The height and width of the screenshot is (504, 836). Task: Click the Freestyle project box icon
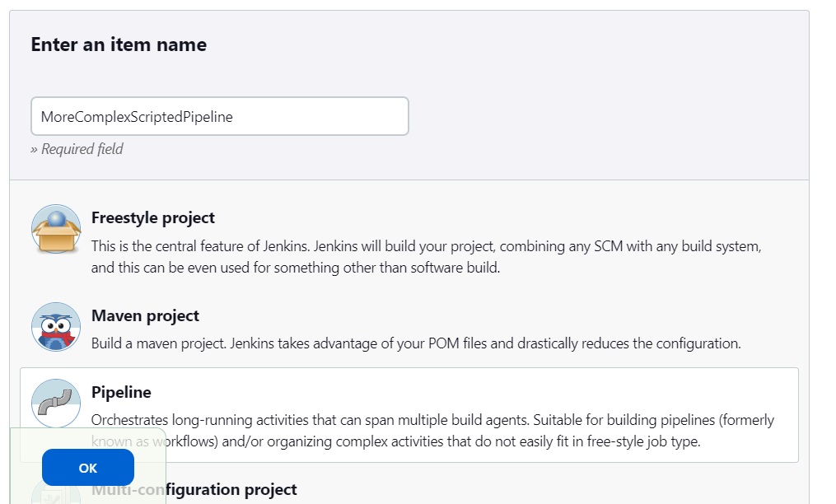click(x=56, y=229)
